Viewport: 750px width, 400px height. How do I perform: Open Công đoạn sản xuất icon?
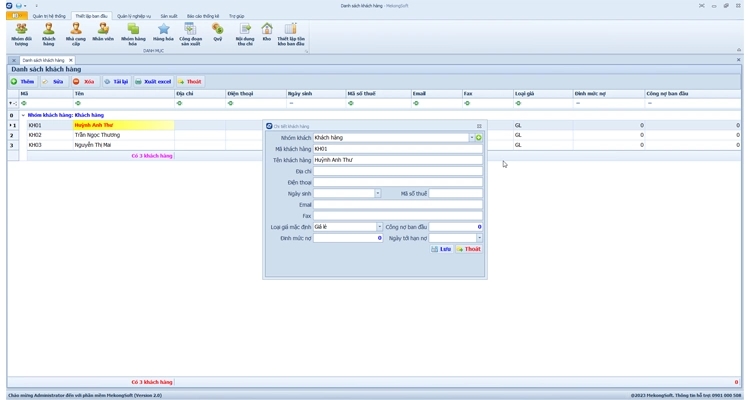pyautogui.click(x=190, y=33)
